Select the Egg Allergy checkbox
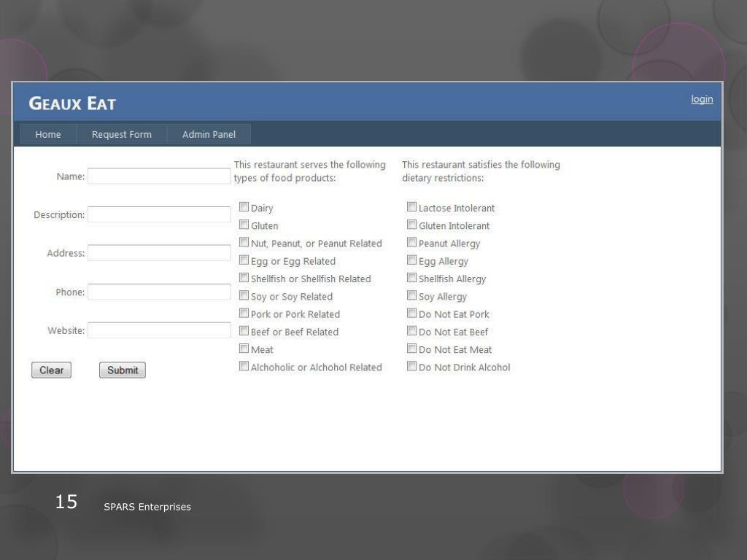Screen dimensions: 747x560 (411, 260)
